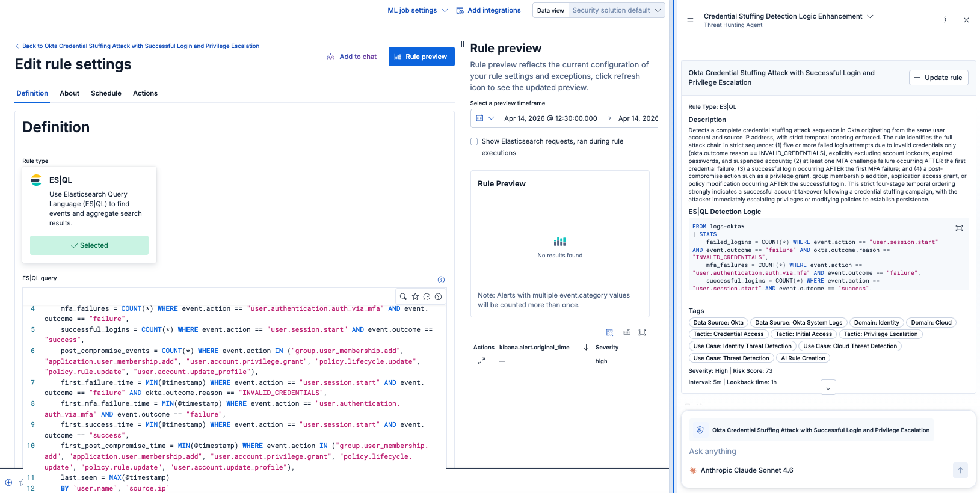Viewport: 980px width, 493px height.
Task: Open the chat panel vertical dots options menu
Action: [x=945, y=20]
